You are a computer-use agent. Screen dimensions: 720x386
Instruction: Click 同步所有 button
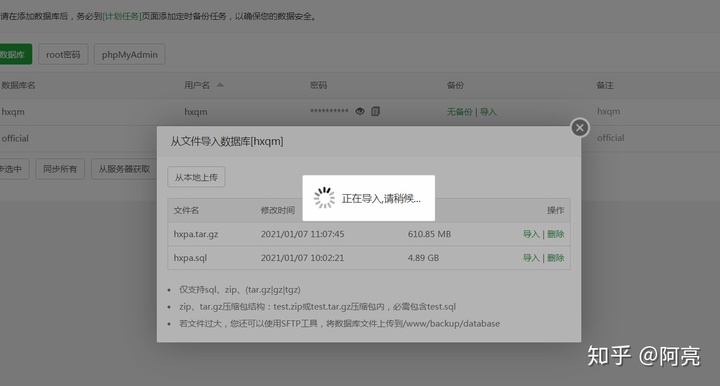(60, 169)
